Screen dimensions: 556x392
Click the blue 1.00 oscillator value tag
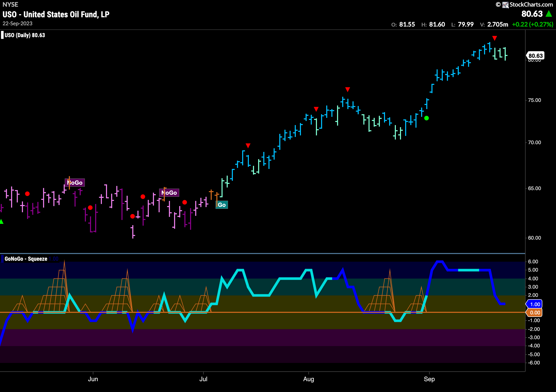pyautogui.click(x=534, y=304)
